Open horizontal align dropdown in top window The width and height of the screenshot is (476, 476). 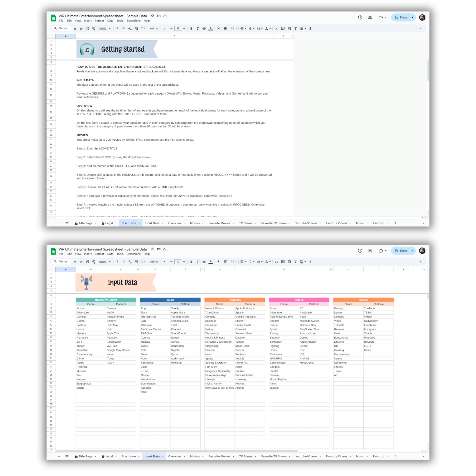(x=243, y=29)
